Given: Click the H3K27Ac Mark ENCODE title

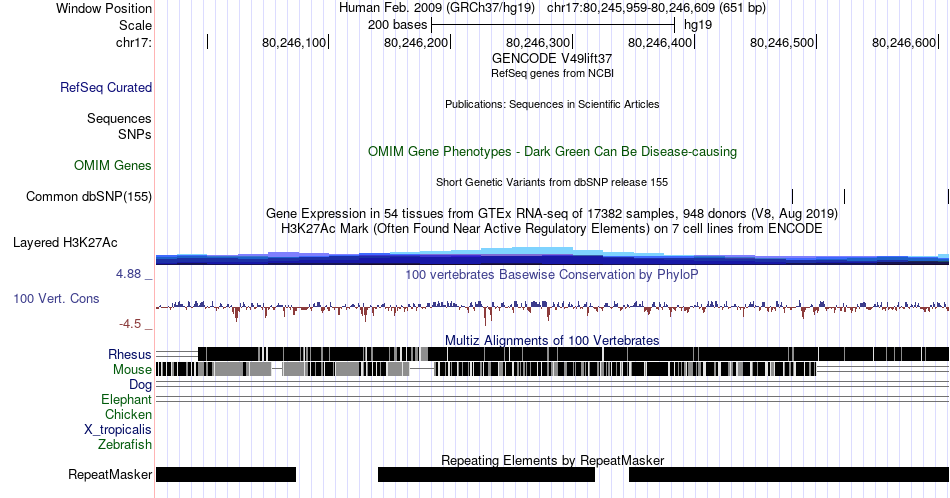Looking at the screenshot, I should [552, 228].
